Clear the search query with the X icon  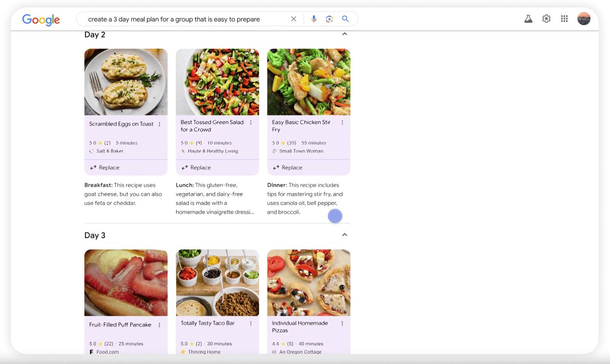pyautogui.click(x=294, y=19)
